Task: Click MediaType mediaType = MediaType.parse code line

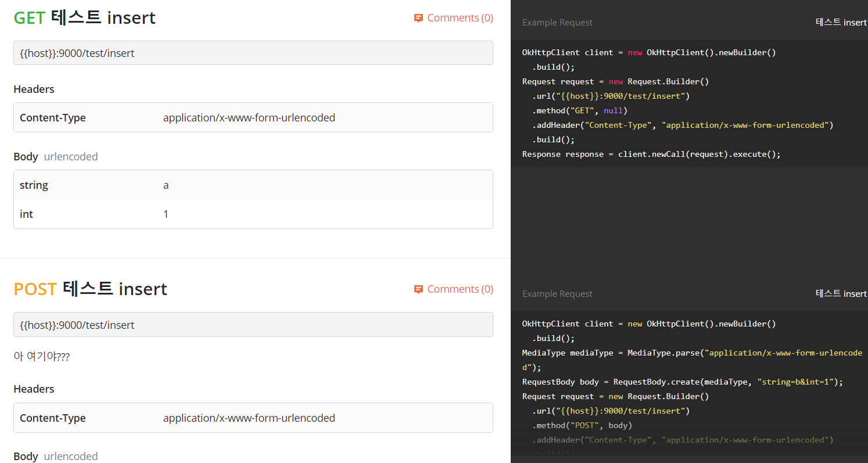Action: pyautogui.click(x=692, y=360)
